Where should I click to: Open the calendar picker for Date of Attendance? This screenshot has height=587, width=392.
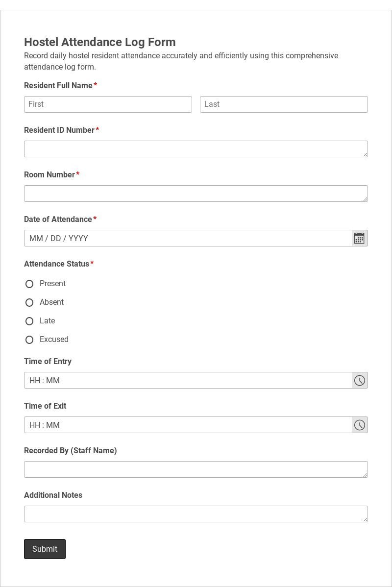(x=360, y=238)
